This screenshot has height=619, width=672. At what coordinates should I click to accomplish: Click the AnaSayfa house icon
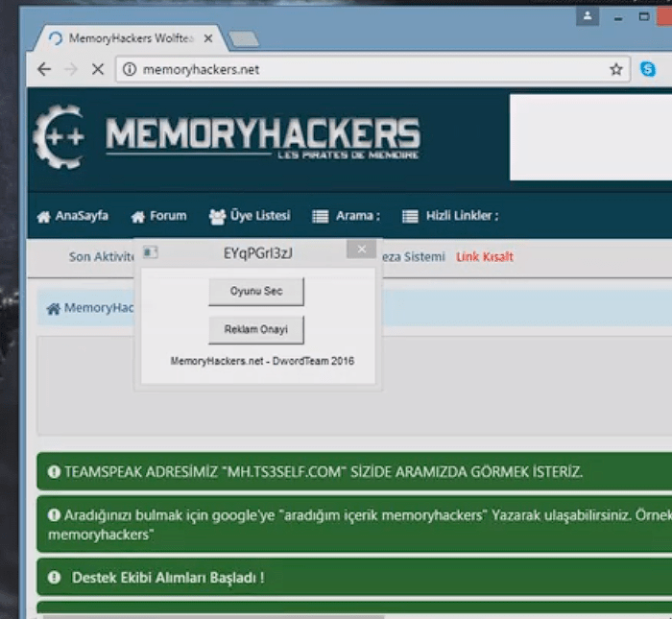[x=44, y=217]
